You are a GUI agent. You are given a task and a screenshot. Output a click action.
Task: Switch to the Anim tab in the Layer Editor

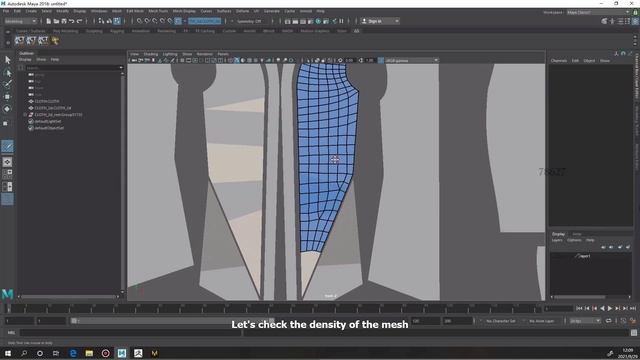[577, 234]
